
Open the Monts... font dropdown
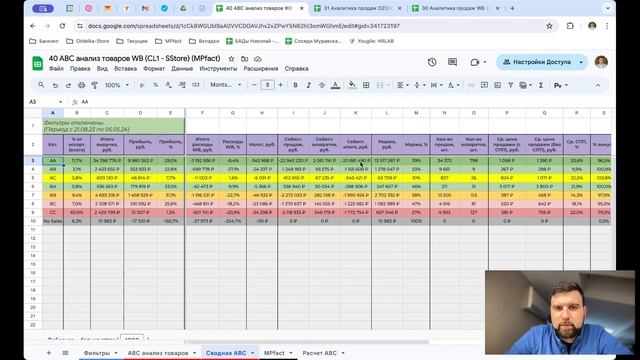(226, 85)
